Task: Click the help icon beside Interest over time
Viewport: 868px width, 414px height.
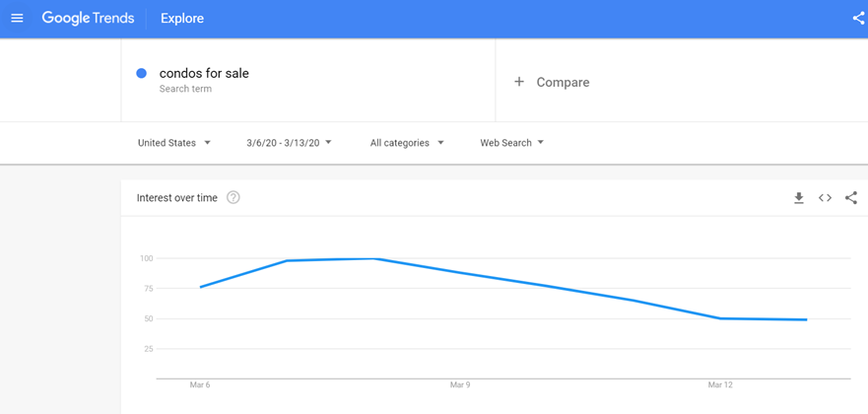Action: [x=234, y=197]
